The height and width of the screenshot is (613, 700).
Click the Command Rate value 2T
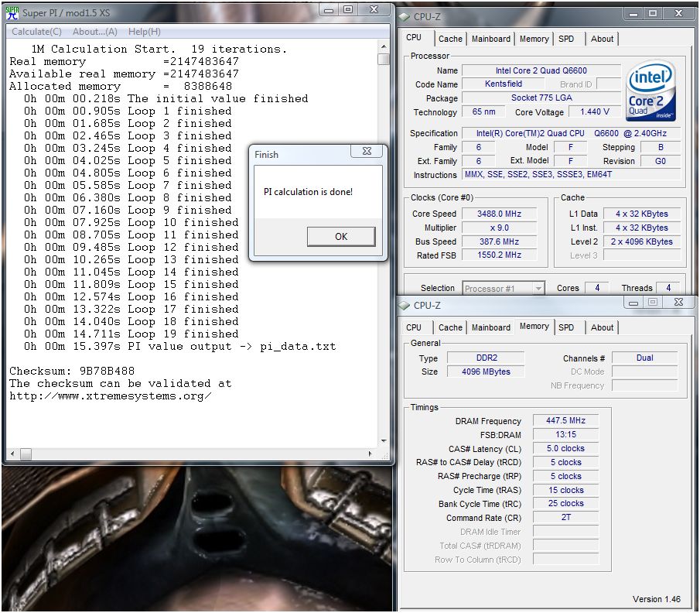point(565,517)
